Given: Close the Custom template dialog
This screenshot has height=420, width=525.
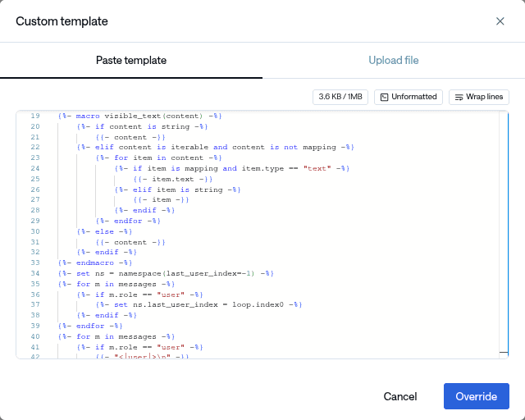Looking at the screenshot, I should pos(500,21).
